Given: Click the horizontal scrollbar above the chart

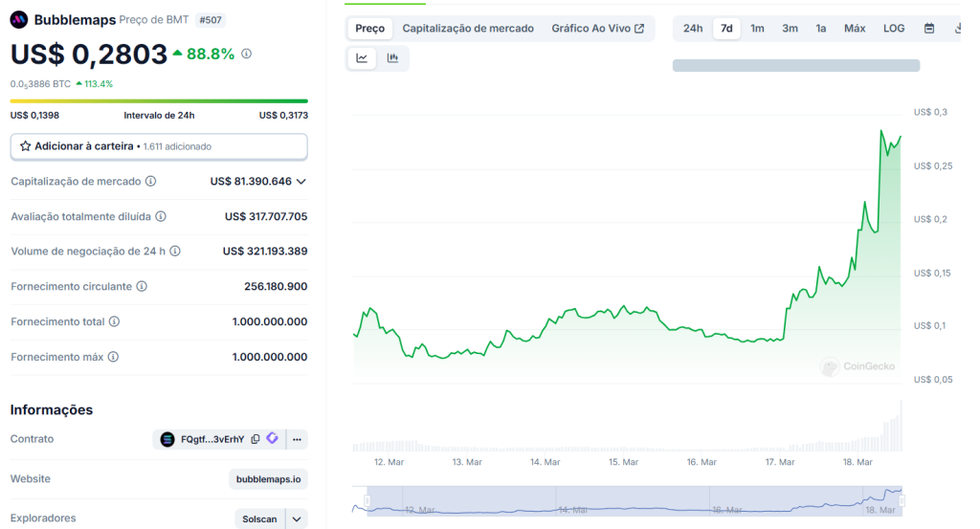Looking at the screenshot, I should (x=795, y=66).
